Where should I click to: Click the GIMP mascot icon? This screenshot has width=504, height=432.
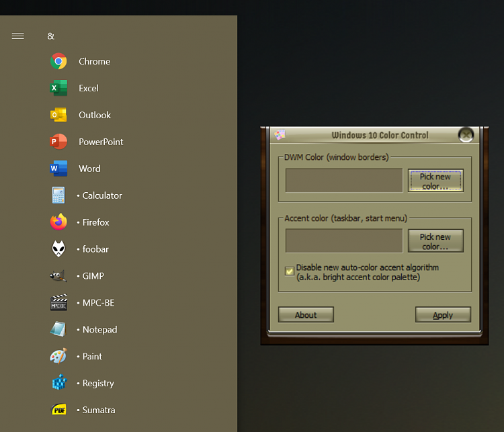[58, 275]
